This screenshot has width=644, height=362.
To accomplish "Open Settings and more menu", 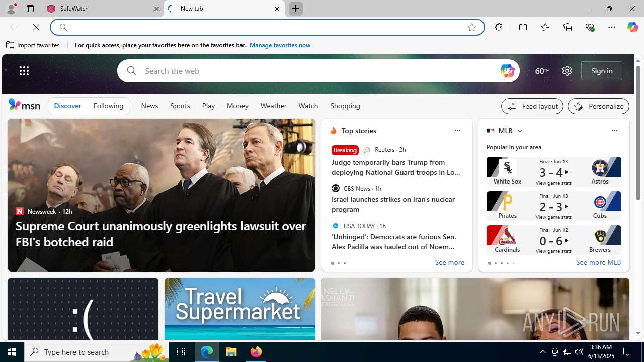I will 612,27.
